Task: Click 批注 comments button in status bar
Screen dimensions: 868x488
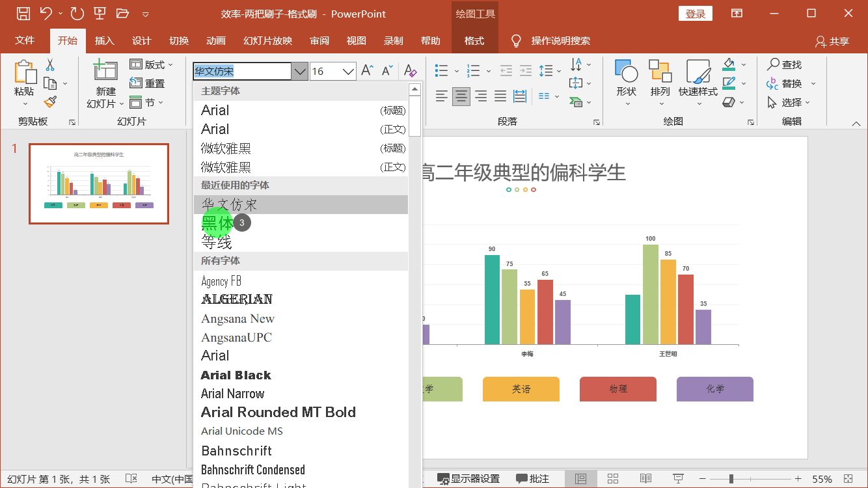Action: (533, 479)
